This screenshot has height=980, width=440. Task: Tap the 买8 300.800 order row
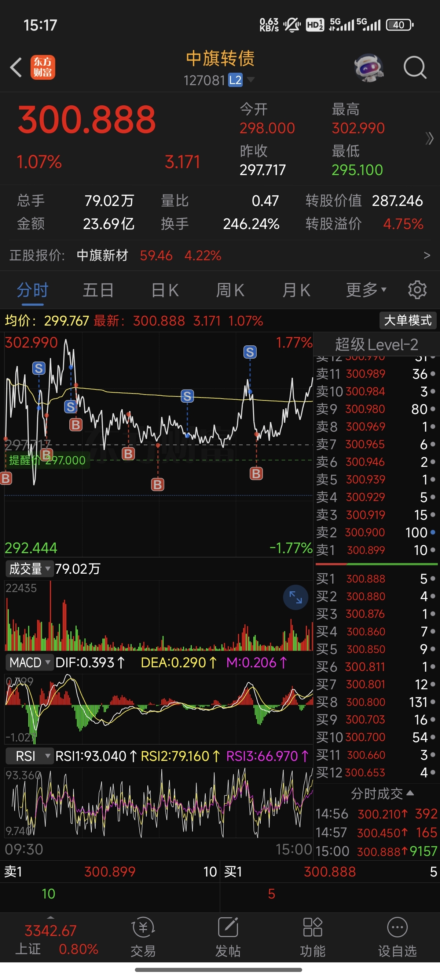pyautogui.click(x=377, y=702)
